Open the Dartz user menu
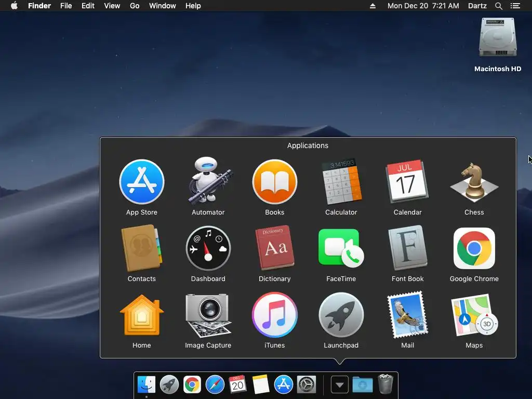 [477, 6]
